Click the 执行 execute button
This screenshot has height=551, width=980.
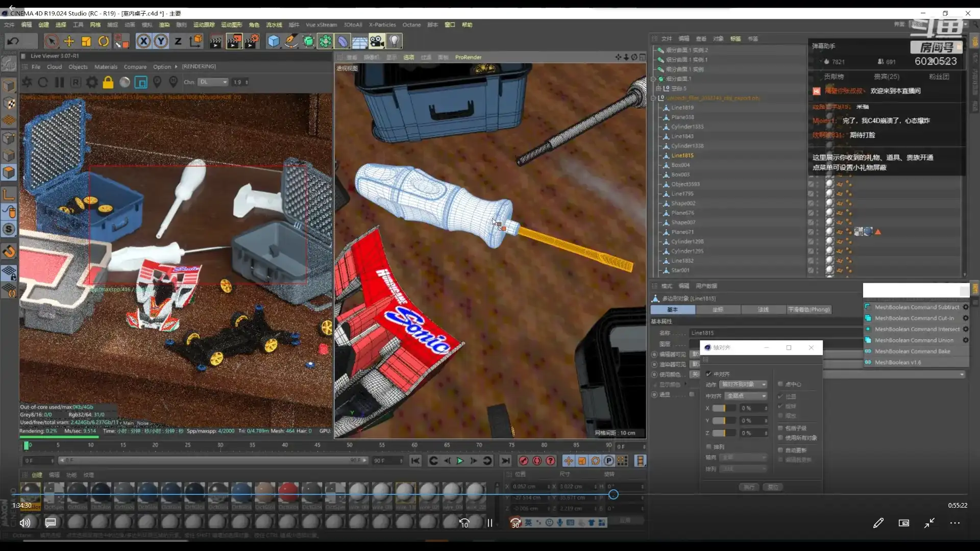click(749, 487)
